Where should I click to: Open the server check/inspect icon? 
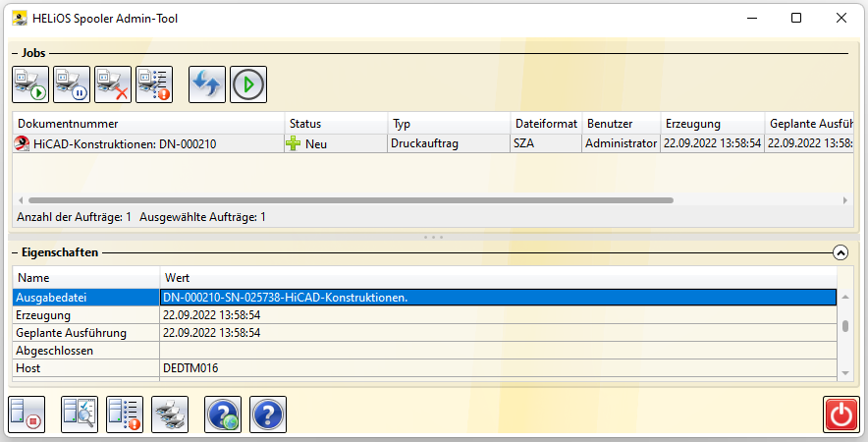(80, 414)
